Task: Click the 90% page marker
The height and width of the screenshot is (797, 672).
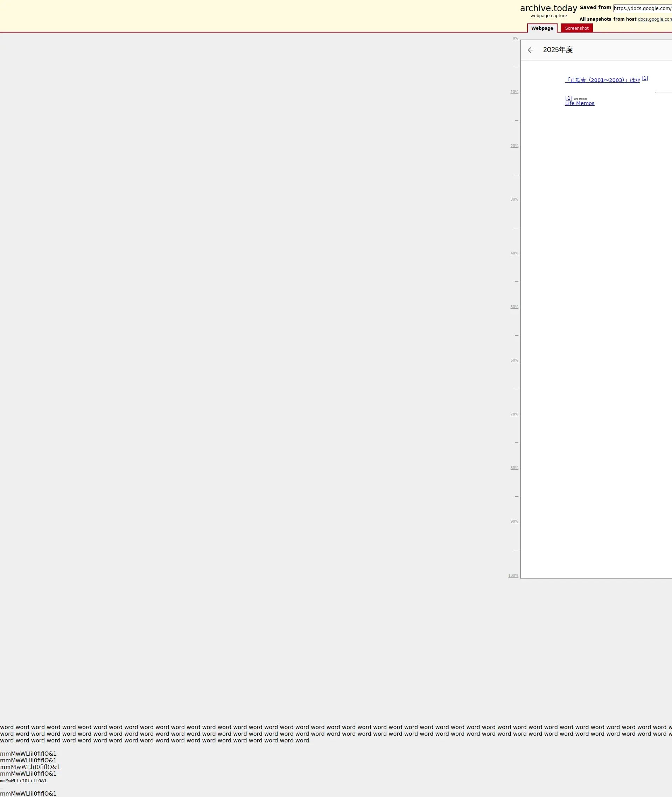Action: (x=514, y=521)
